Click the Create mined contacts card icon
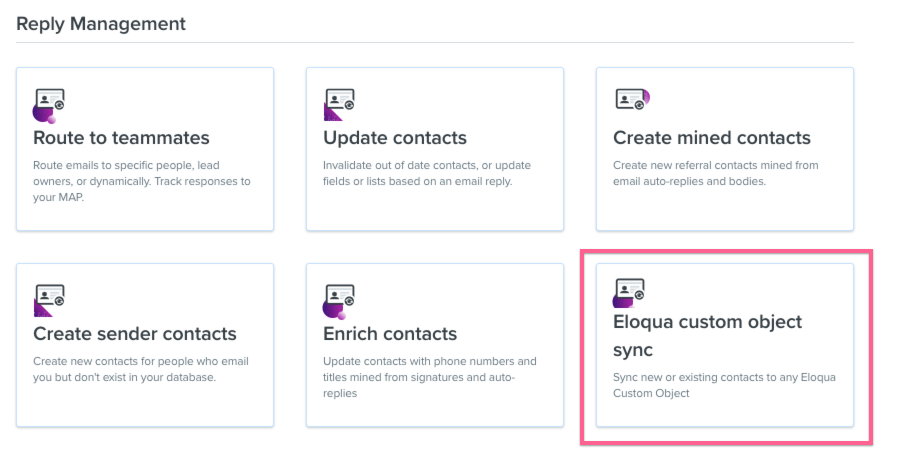Viewport: 911px width, 466px height. click(632, 99)
